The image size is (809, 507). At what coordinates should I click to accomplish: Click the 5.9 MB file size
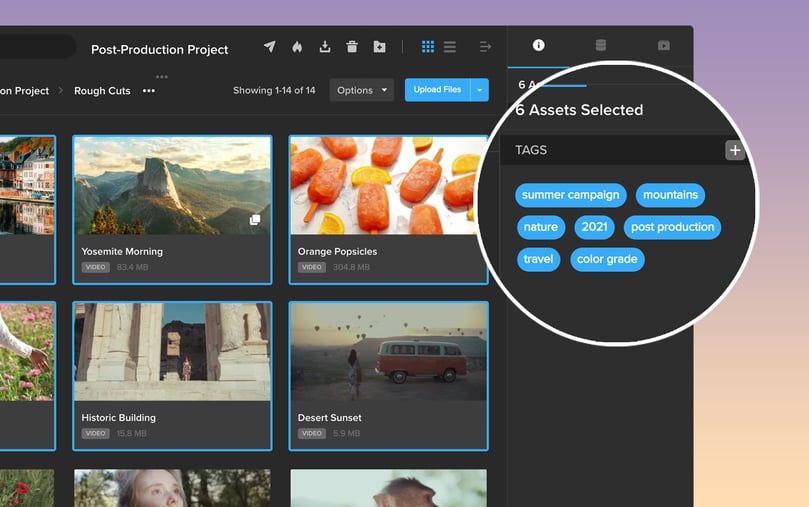(x=346, y=433)
